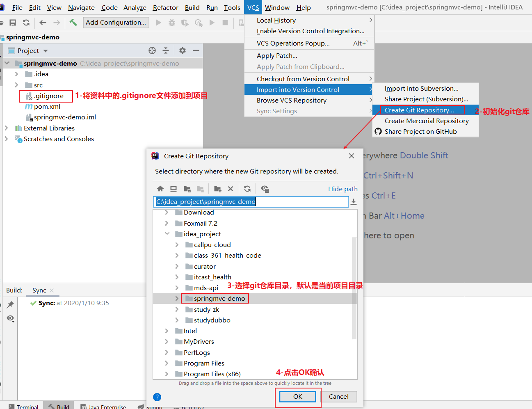The image size is (532, 409).
Task: Click the Desktop directory icon in dialog
Action: click(174, 189)
